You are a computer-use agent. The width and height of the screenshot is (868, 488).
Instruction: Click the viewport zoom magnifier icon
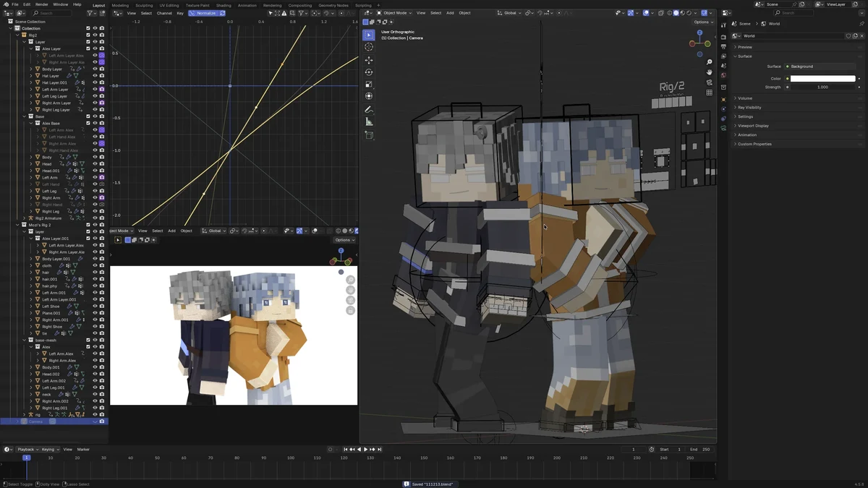click(x=710, y=62)
